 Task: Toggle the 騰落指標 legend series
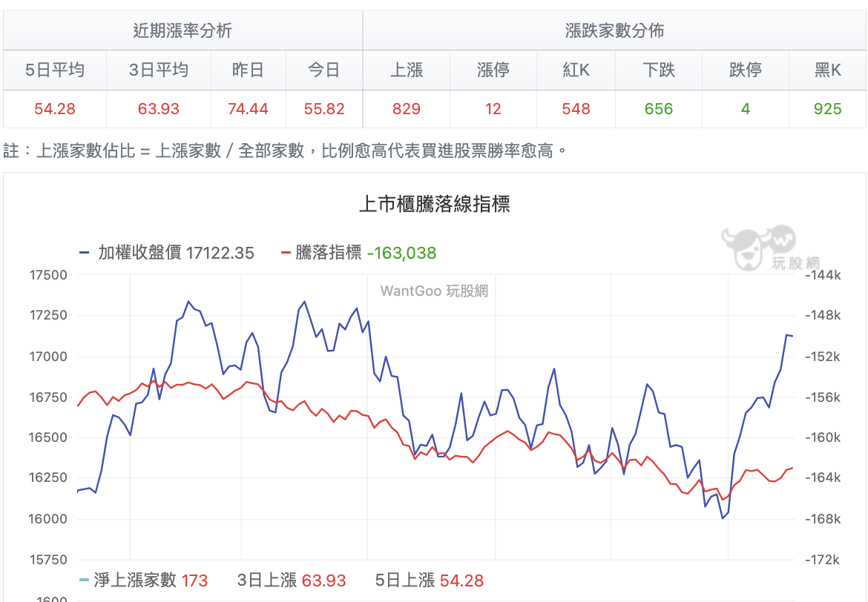click(x=359, y=253)
